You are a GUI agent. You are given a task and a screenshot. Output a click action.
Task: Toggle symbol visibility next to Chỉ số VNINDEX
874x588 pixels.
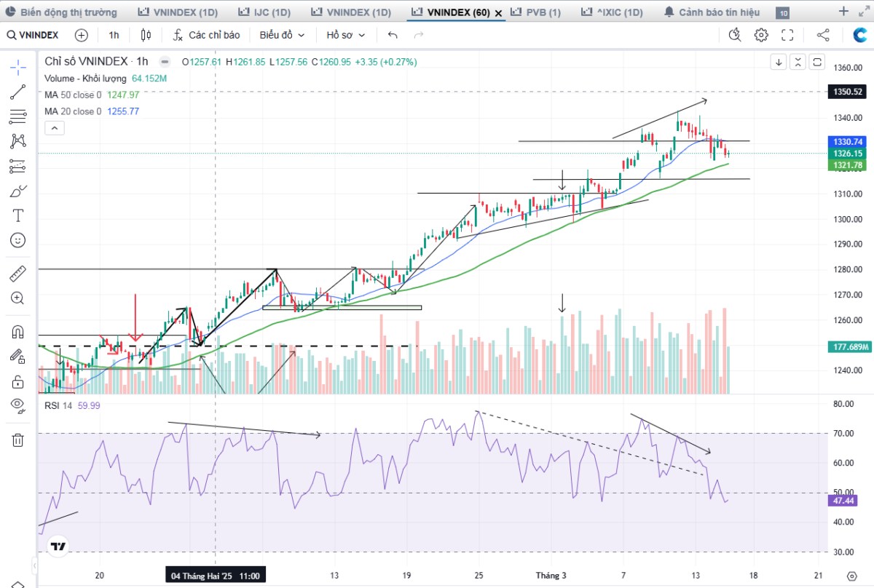(x=165, y=62)
